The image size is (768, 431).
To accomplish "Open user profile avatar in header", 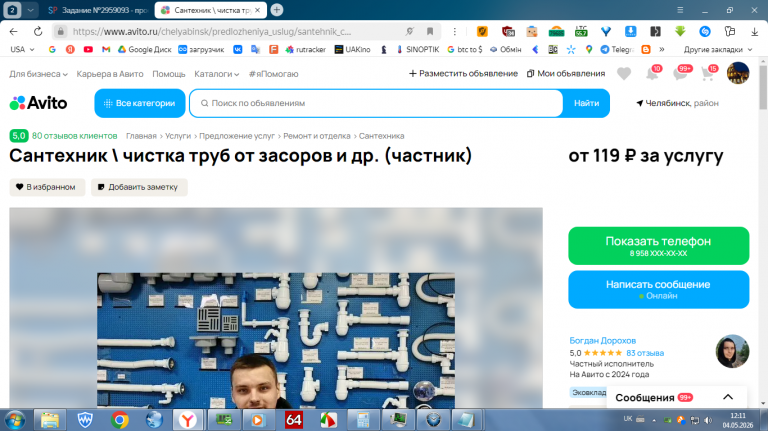I will point(738,73).
